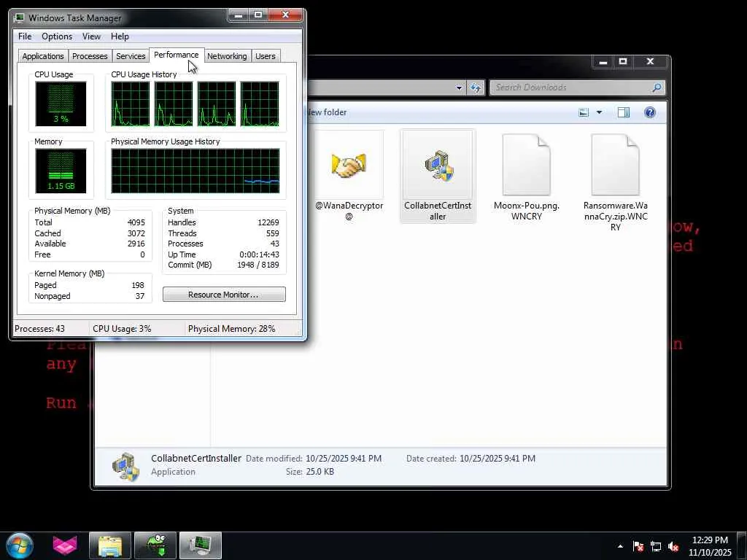
Task: Click the Explorer refresh button
Action: (x=475, y=87)
